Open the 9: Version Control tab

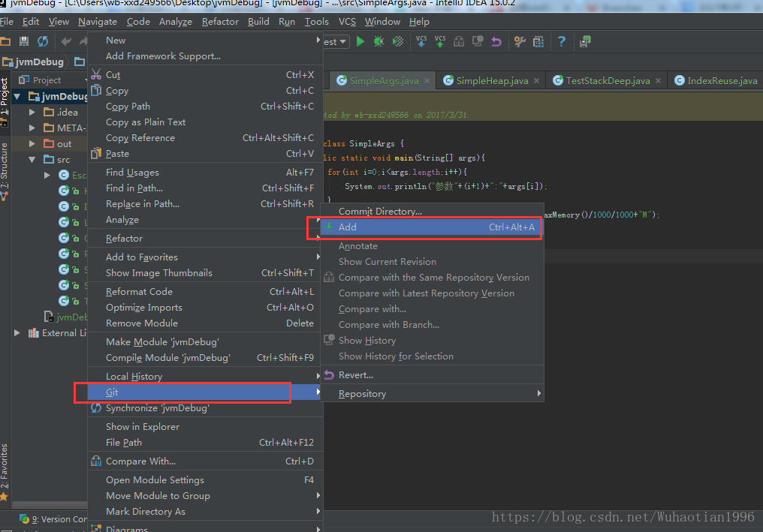pos(53,519)
